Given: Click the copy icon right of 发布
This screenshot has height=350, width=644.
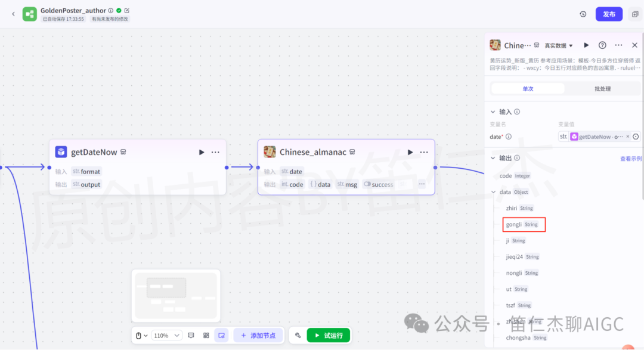Looking at the screenshot, I should (x=635, y=14).
